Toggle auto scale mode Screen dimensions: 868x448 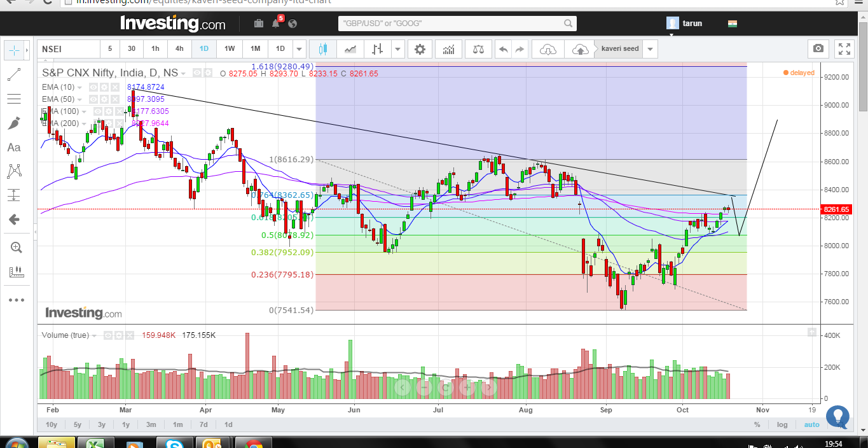click(811, 424)
